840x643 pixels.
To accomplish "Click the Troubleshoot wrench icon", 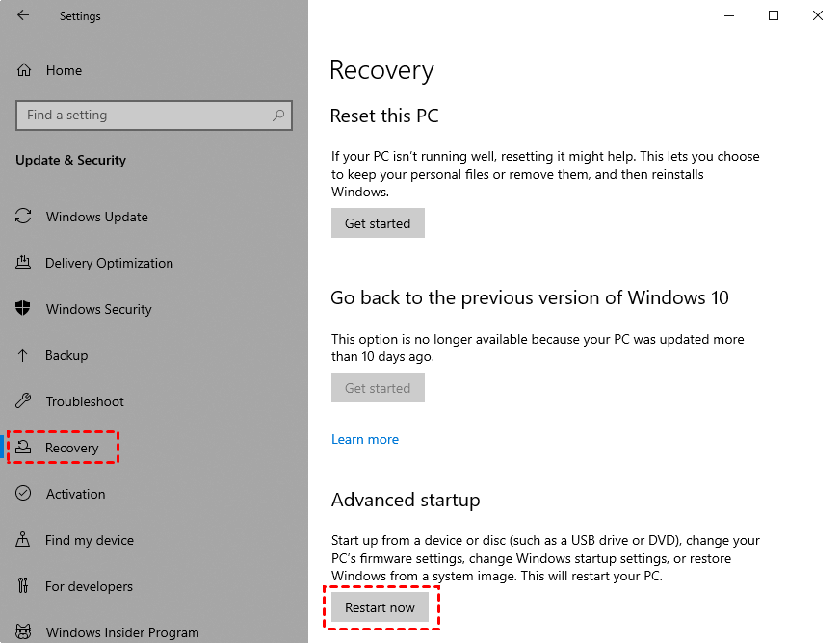I will [x=24, y=401].
